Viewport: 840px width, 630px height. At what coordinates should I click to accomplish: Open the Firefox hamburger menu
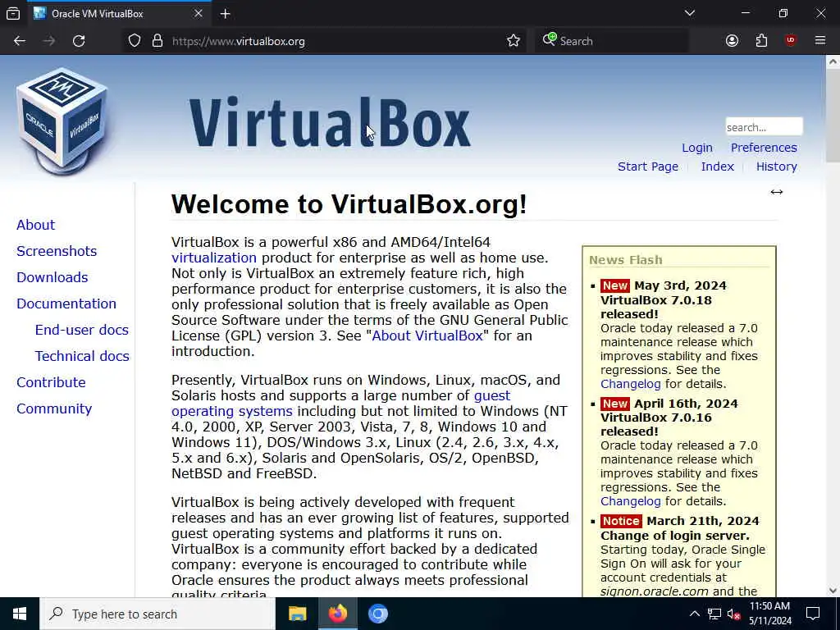[x=819, y=40]
